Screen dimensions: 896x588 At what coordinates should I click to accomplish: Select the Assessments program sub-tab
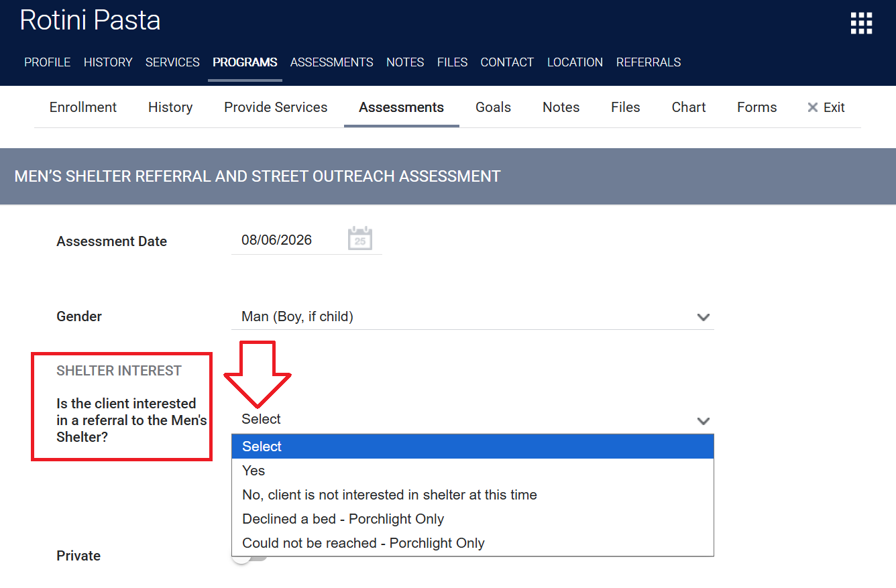coord(402,107)
